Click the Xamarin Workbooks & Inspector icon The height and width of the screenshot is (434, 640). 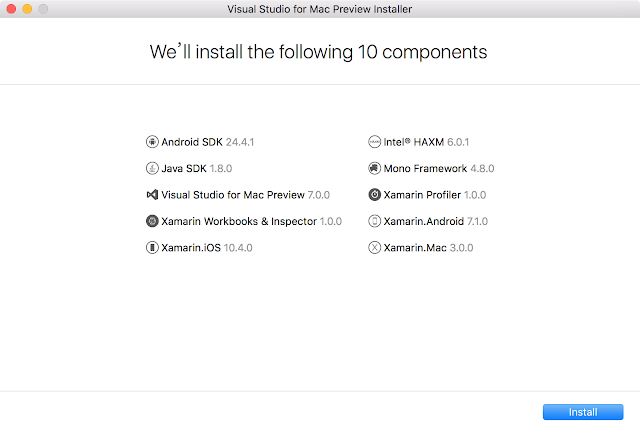[152, 221]
